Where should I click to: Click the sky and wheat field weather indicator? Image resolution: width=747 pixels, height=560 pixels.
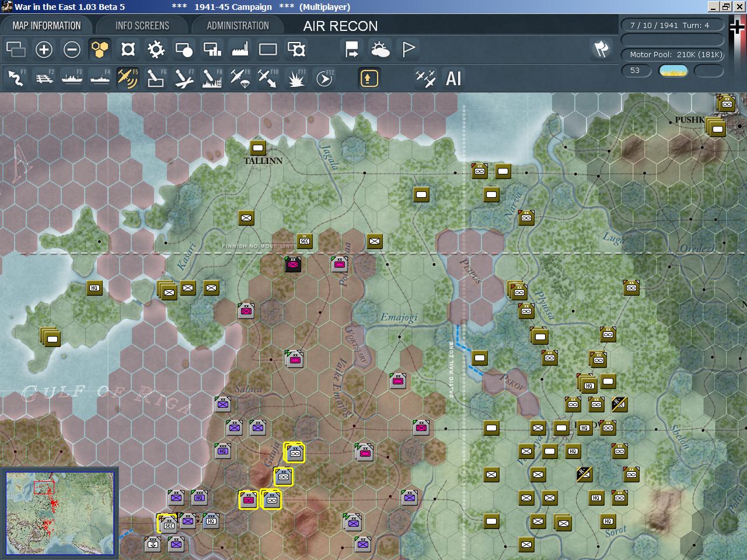[x=673, y=71]
